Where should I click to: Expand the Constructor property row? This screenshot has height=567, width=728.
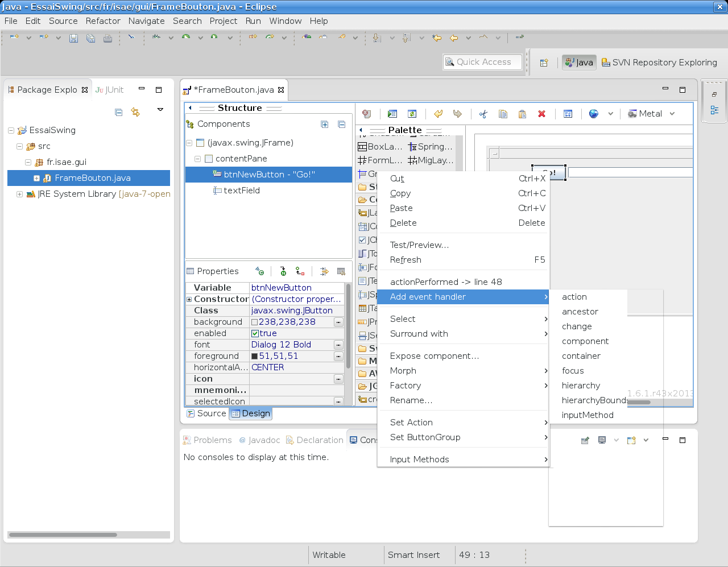189,299
